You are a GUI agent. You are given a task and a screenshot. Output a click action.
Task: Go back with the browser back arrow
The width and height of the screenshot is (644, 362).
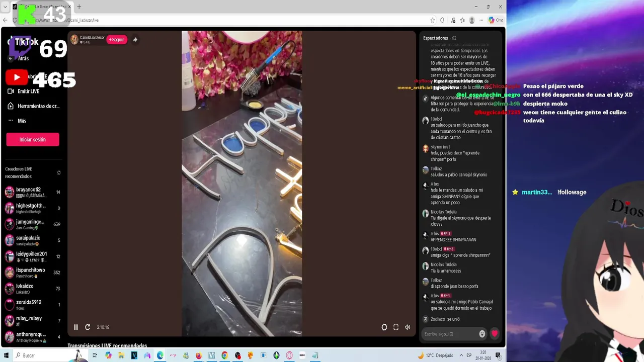click(6, 20)
